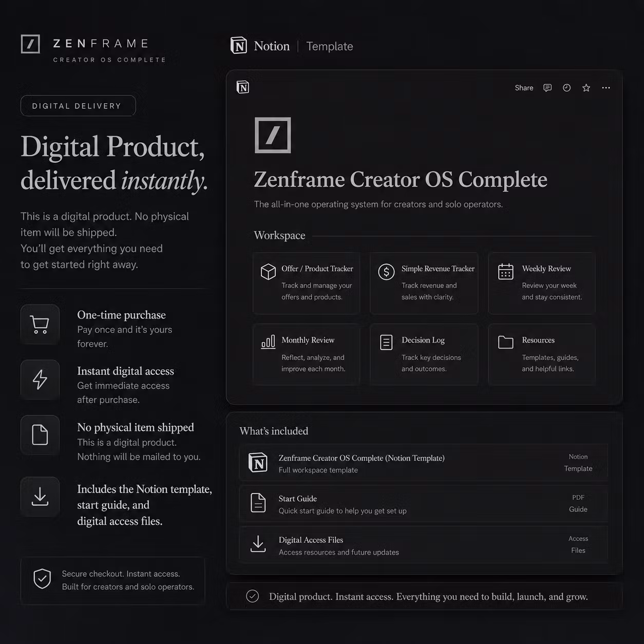Click the calendar icon for Weekly Review

point(506,271)
